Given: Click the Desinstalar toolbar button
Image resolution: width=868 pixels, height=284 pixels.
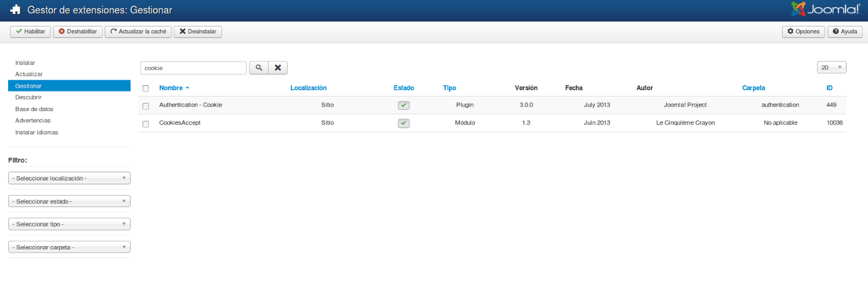Looking at the screenshot, I should click(198, 32).
